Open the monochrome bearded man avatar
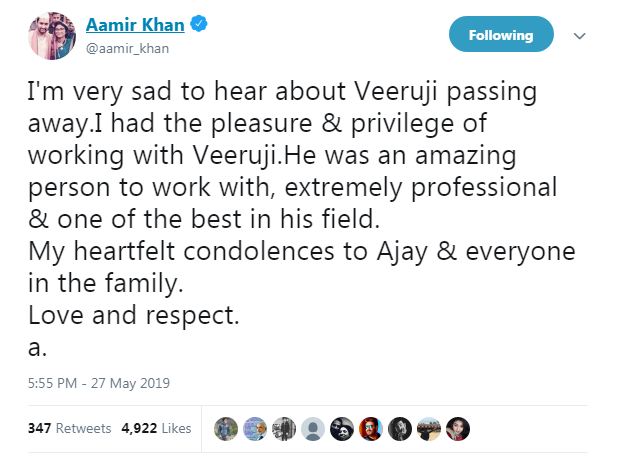617x457 pixels. [400, 428]
